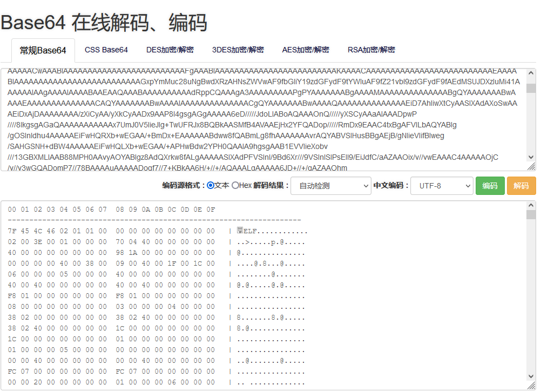Click the hex row starting F8 01 00 00
Viewport: 541px width, 392px height.
[x=156, y=296]
